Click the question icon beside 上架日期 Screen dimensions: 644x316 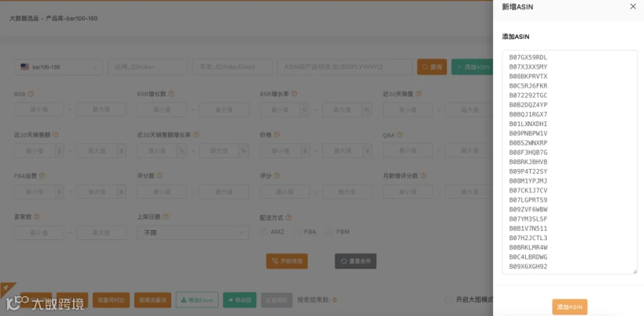click(165, 216)
